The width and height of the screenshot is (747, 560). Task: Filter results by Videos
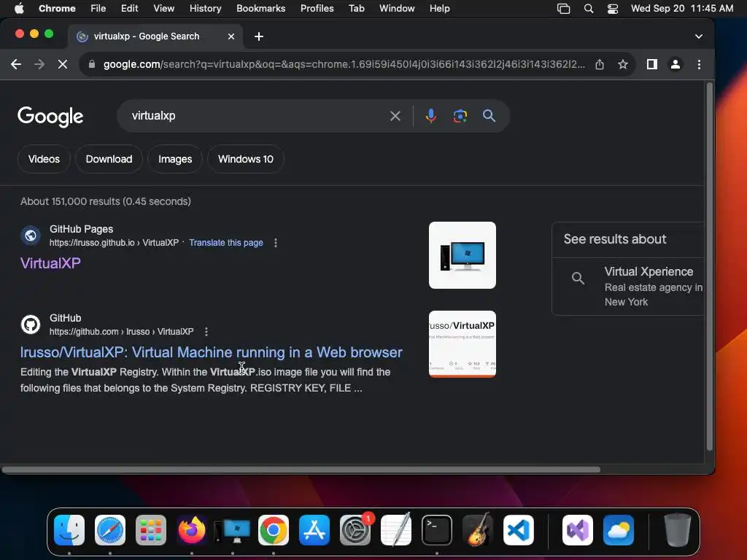(x=44, y=159)
